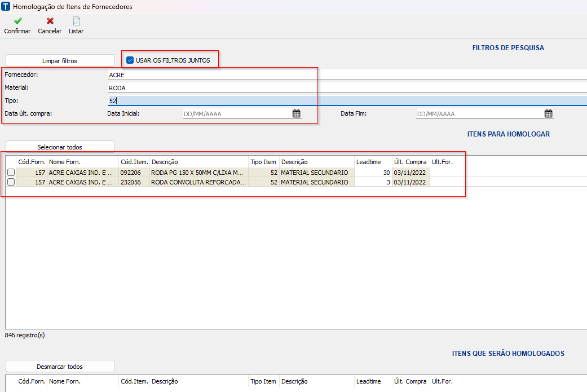This screenshot has height=392, width=587.
Task: Sort by Últ. Compra column header
Action: [410, 162]
